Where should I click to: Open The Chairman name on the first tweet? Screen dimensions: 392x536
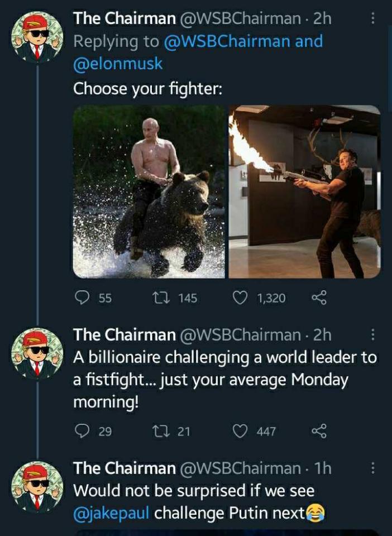tap(125, 18)
